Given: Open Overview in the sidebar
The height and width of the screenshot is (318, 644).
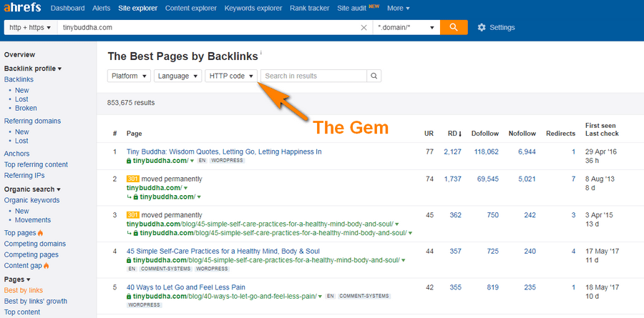Looking at the screenshot, I should click(20, 54).
